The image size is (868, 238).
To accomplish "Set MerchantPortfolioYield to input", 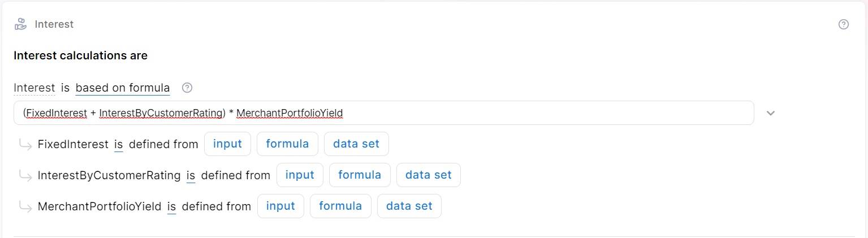I will click(280, 206).
